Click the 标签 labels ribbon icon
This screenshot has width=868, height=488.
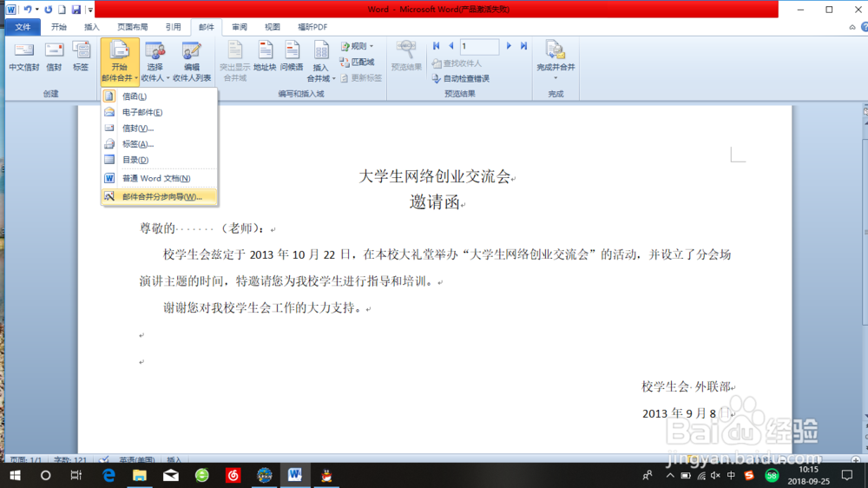(x=81, y=57)
